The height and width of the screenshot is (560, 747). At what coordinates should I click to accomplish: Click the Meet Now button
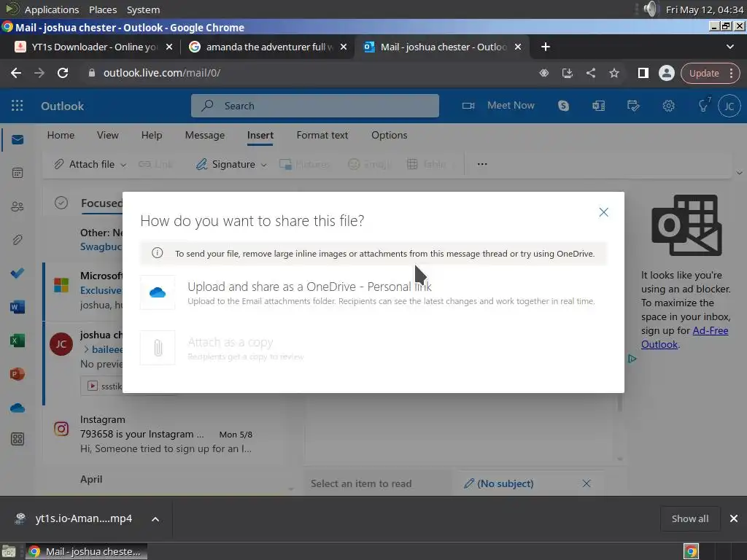[498, 106]
